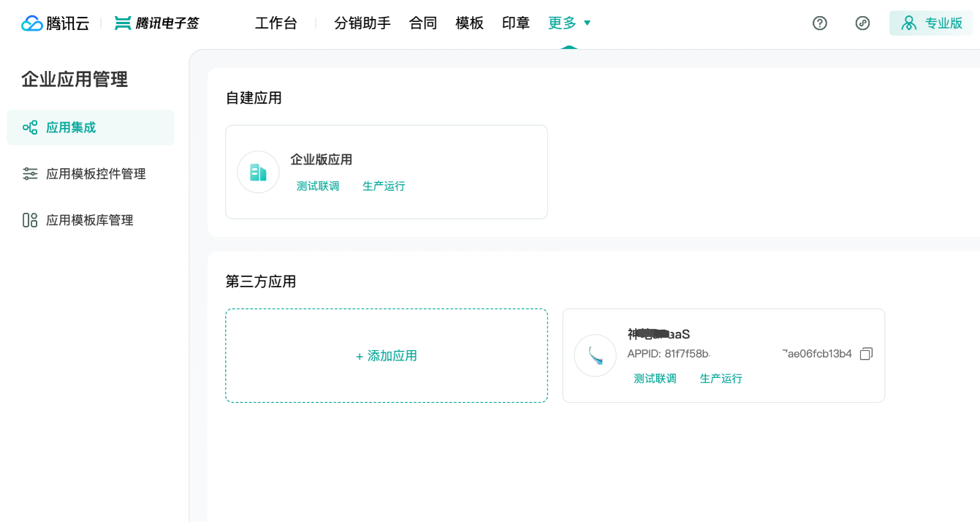Screen dimensions: 980x522
Task: Click the 应用模板控件管理 sidebar icon
Action: click(29, 173)
